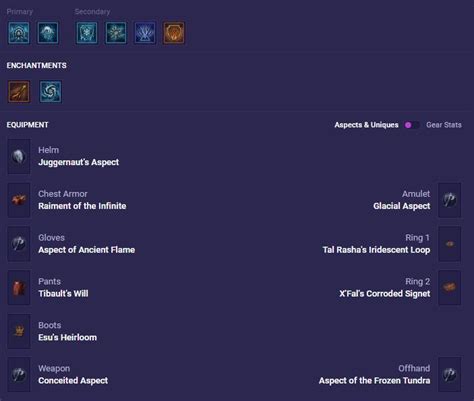Click the first Primary skill icon
The height and width of the screenshot is (401, 474).
pyautogui.click(x=19, y=33)
